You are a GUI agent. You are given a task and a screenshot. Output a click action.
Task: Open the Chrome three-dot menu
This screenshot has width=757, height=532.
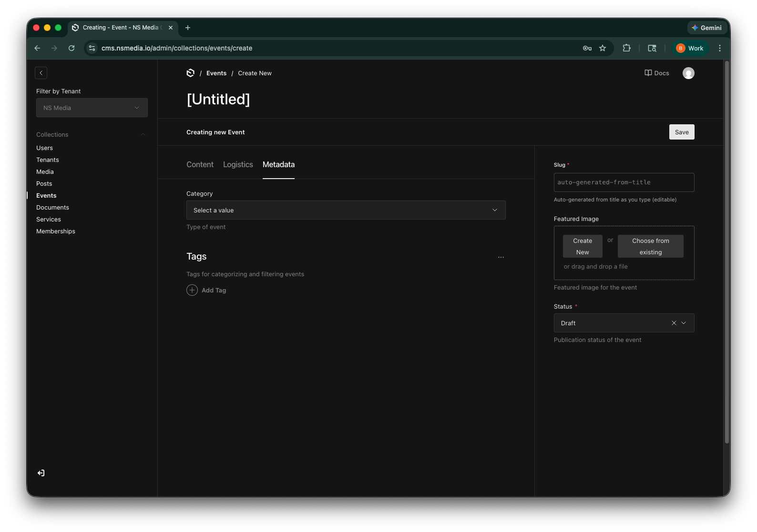point(720,48)
